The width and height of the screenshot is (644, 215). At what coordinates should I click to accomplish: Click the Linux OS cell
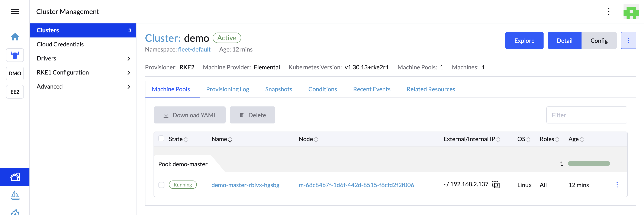pos(524,185)
